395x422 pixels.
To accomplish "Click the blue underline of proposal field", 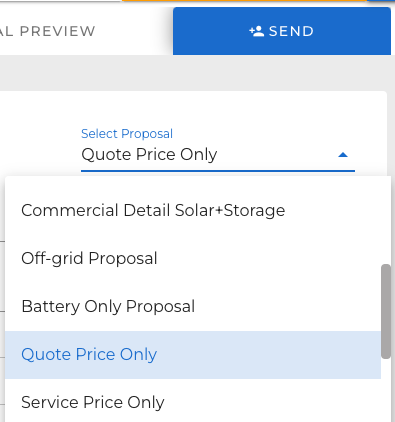I will pyautogui.click(x=218, y=171).
